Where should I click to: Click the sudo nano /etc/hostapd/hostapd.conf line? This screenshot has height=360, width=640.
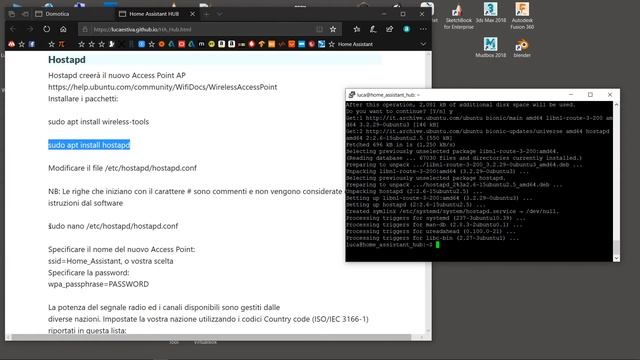[x=113, y=226]
